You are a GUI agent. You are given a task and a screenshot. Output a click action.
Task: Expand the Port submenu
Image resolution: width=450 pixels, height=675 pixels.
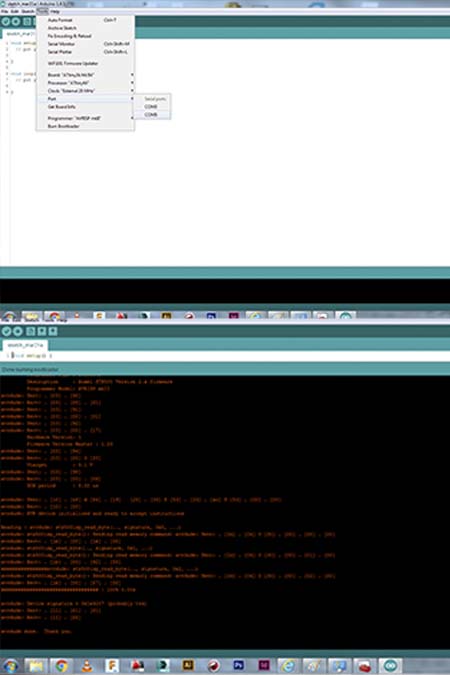[x=85, y=99]
